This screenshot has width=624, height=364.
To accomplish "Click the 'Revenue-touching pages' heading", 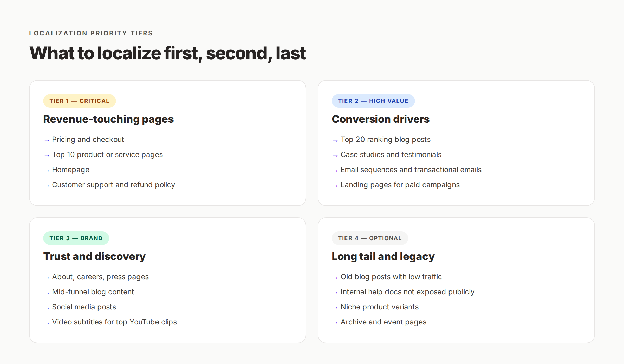I will 108,119.
